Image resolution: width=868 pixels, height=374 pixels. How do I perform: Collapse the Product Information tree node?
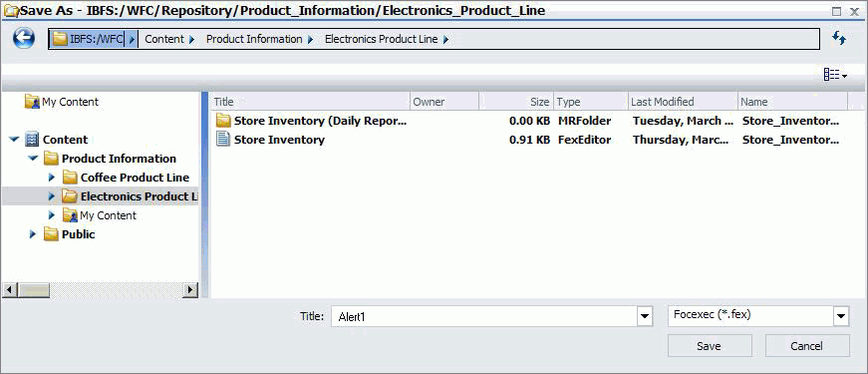coord(33,159)
